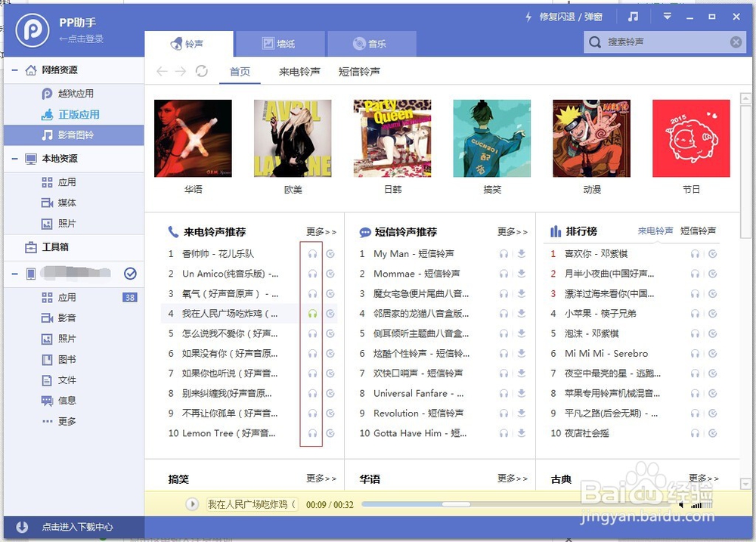Preview 香帅帅 - 花儿乐队 with headphone icon
The width and height of the screenshot is (756, 542).
(x=312, y=254)
